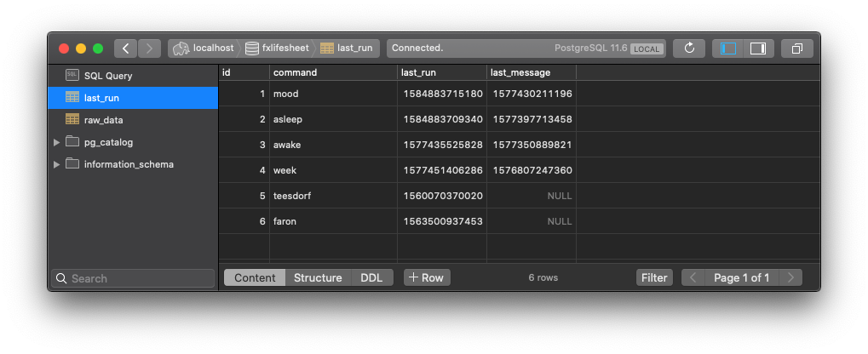868x354 pixels.
Task: Select raw_data table in the sidebar
Action: 133,120
